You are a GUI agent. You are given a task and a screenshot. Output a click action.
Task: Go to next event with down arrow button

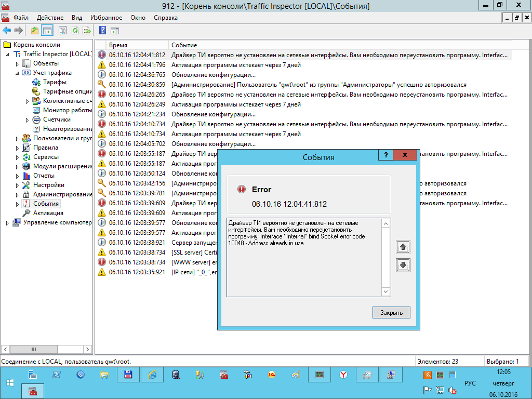tap(403, 265)
